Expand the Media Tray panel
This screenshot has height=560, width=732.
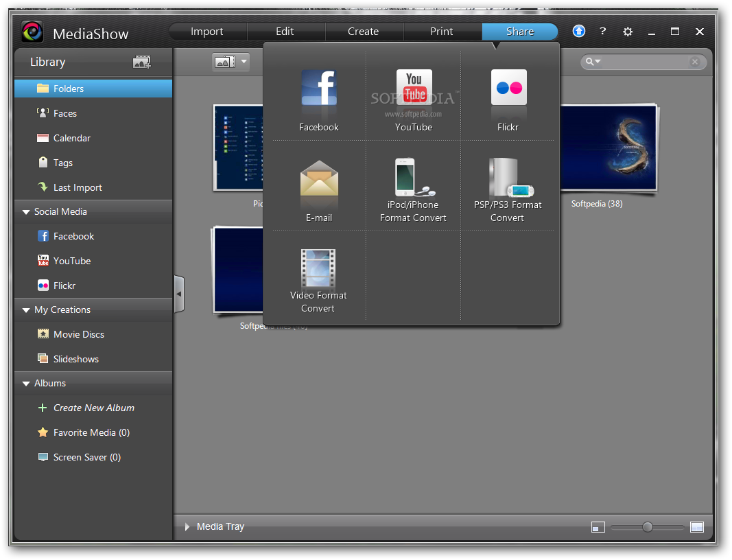click(x=187, y=527)
